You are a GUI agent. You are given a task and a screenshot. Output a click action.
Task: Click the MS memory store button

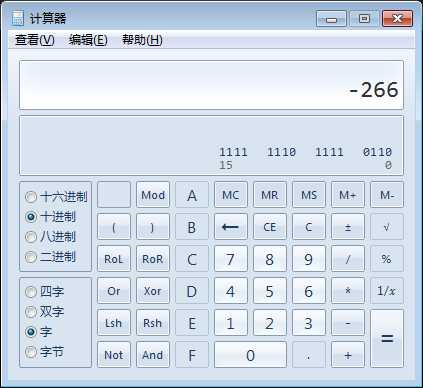coord(309,195)
